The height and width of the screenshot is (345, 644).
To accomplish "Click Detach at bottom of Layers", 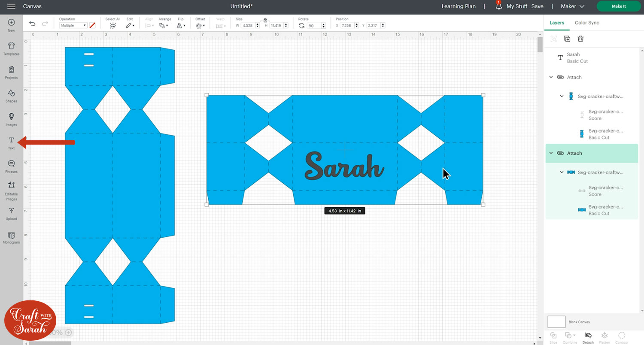I will pyautogui.click(x=588, y=337).
